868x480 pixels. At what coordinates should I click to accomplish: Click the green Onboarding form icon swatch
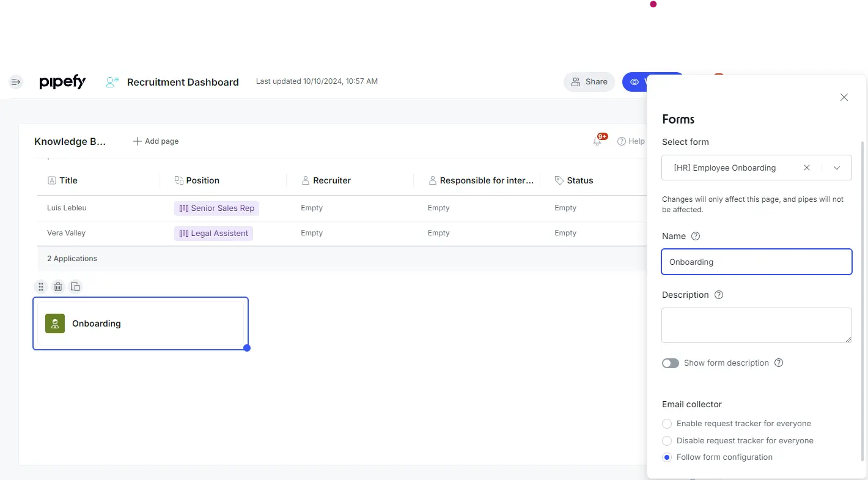[54, 323]
